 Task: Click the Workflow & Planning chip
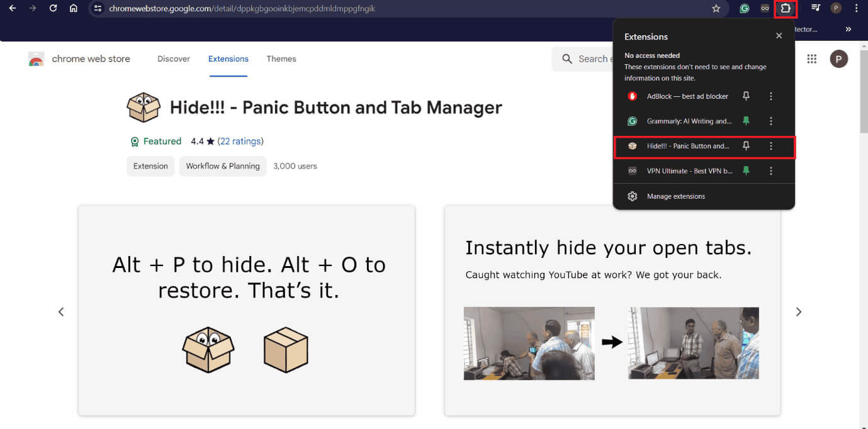point(223,166)
